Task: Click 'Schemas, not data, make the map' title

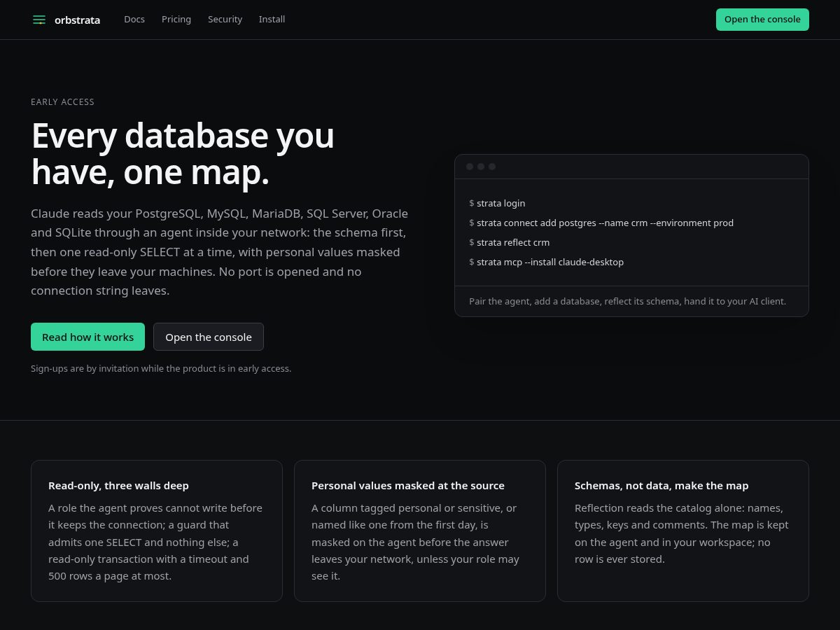Action: point(661,485)
